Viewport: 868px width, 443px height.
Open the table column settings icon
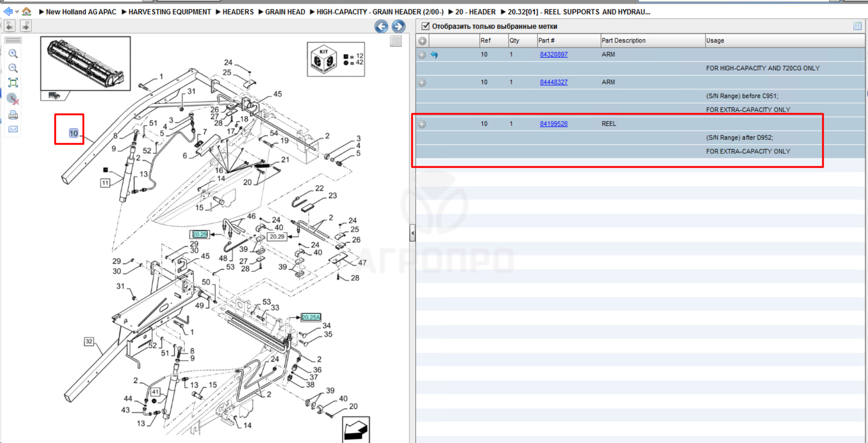(857, 26)
